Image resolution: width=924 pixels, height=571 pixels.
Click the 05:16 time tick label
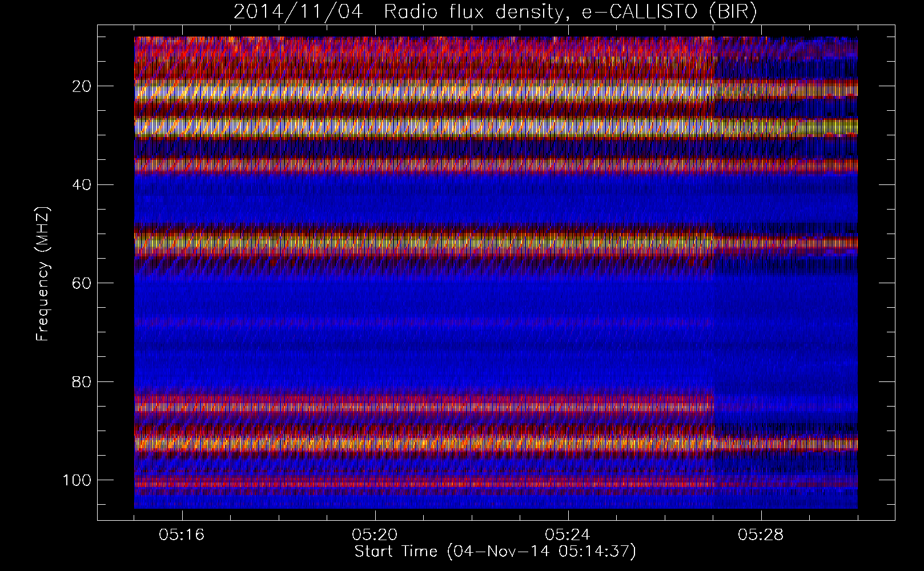(182, 535)
